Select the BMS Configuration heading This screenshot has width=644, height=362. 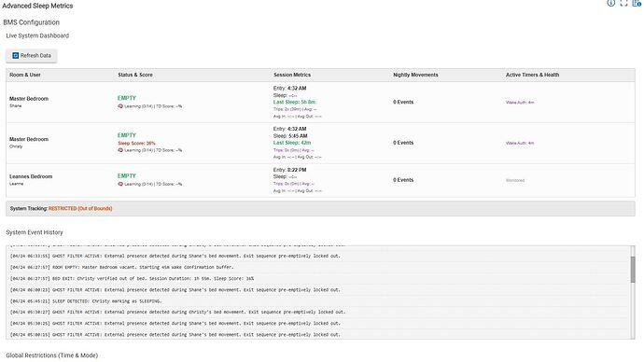coord(31,22)
